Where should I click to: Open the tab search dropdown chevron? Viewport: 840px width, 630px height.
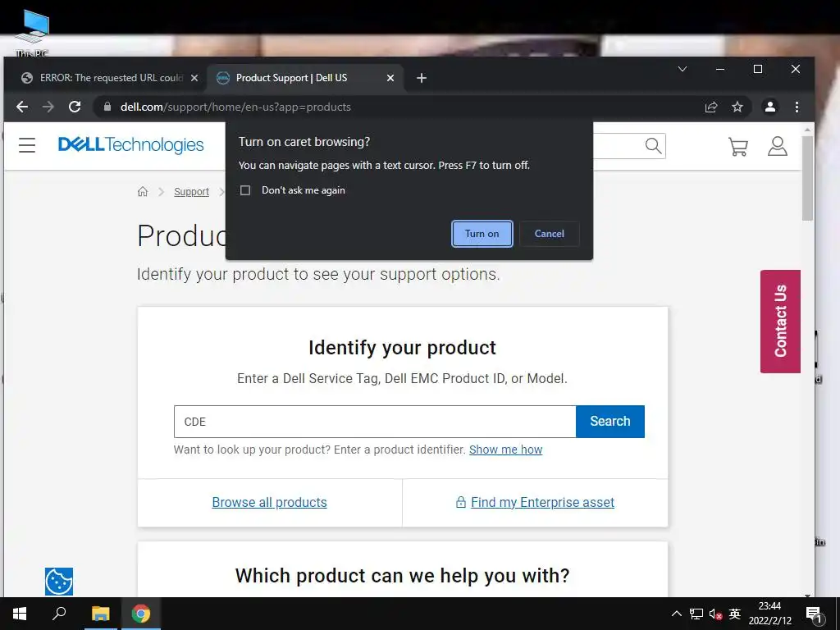(x=682, y=69)
